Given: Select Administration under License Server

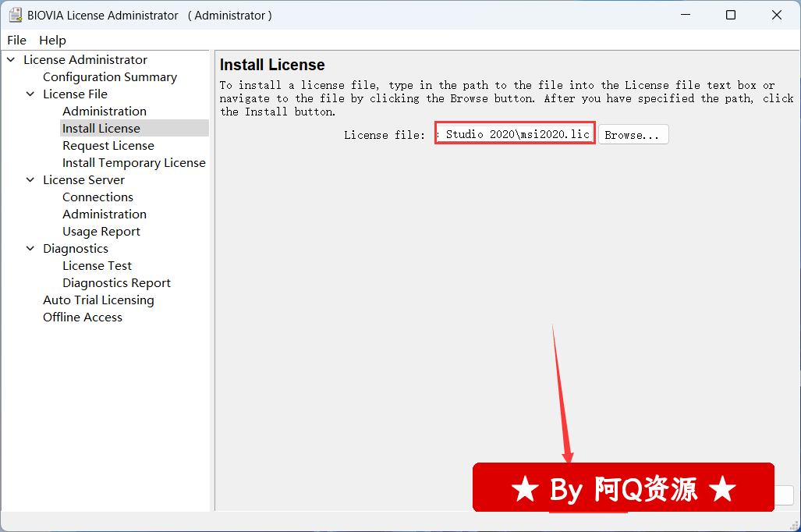Looking at the screenshot, I should [105, 215].
